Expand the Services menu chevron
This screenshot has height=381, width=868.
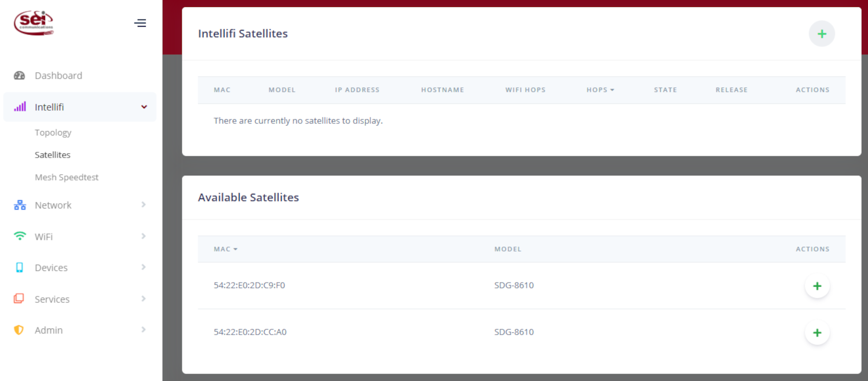(x=144, y=299)
